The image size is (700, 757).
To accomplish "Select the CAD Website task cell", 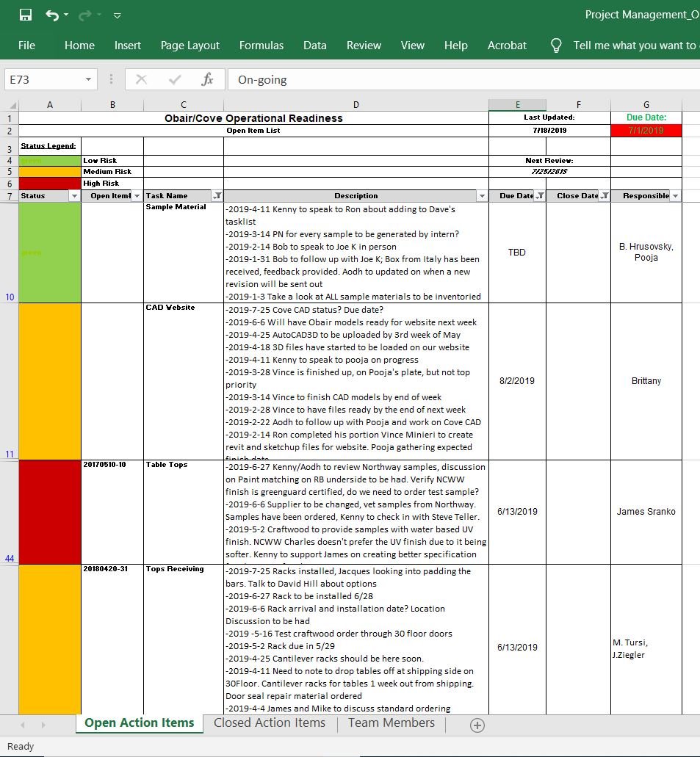I will click(x=184, y=381).
